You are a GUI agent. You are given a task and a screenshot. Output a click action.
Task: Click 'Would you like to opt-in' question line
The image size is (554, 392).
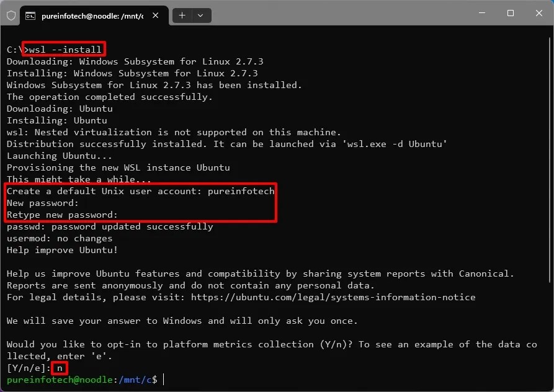point(272,350)
